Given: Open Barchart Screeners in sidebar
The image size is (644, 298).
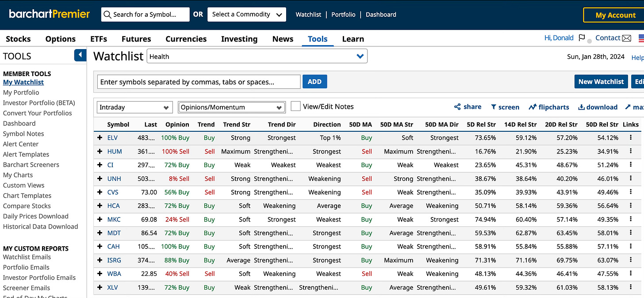Looking at the screenshot, I should tap(31, 164).
